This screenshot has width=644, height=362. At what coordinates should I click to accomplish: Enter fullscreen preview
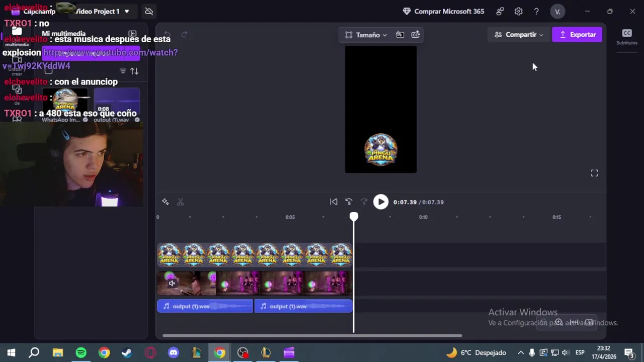coord(594,173)
